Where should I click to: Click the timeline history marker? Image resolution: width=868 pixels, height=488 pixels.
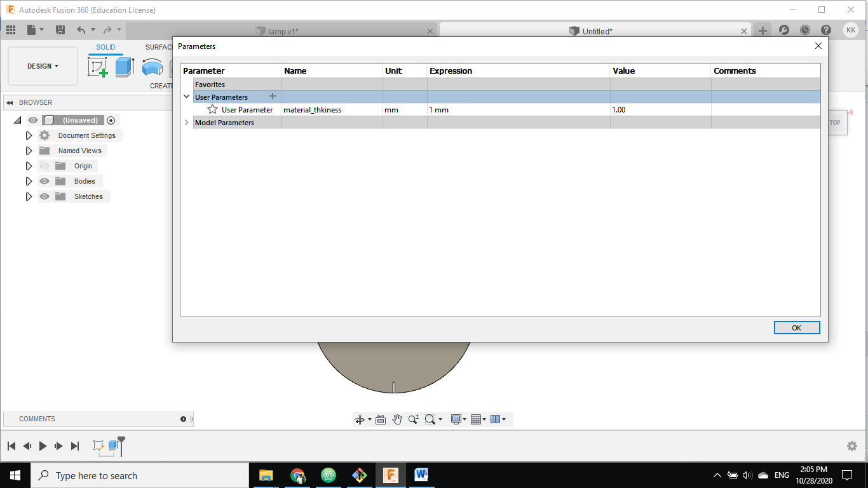121,446
